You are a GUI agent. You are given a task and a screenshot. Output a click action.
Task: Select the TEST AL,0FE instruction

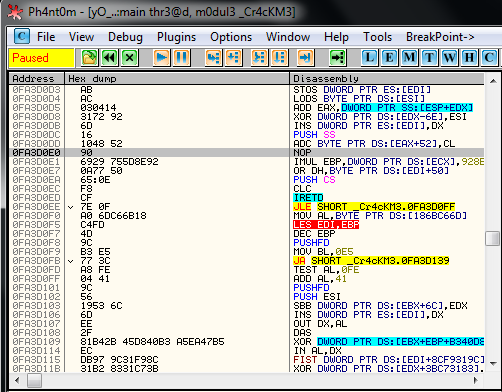(x=326, y=270)
